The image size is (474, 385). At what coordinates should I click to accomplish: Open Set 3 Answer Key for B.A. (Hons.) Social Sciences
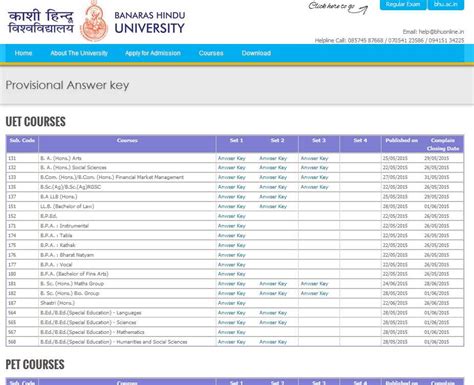tap(314, 167)
